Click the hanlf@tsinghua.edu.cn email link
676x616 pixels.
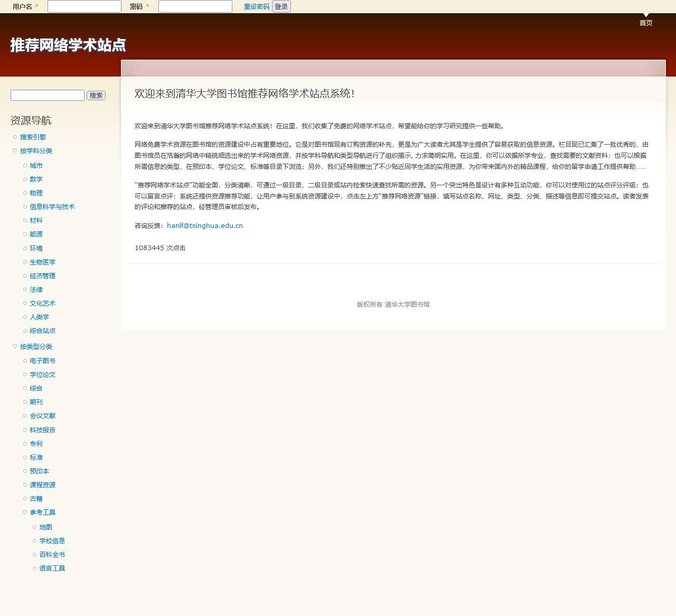[x=204, y=226]
